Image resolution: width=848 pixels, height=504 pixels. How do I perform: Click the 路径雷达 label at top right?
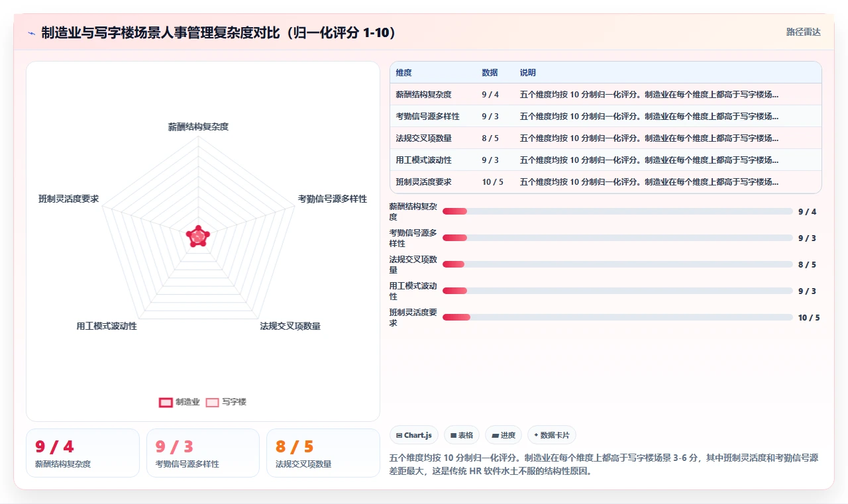pyautogui.click(x=804, y=32)
